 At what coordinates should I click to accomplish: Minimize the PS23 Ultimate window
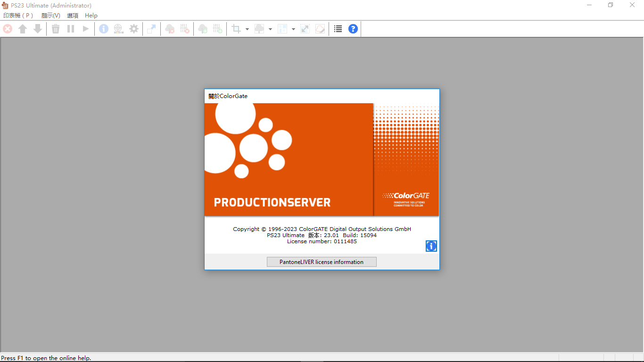pos(589,5)
